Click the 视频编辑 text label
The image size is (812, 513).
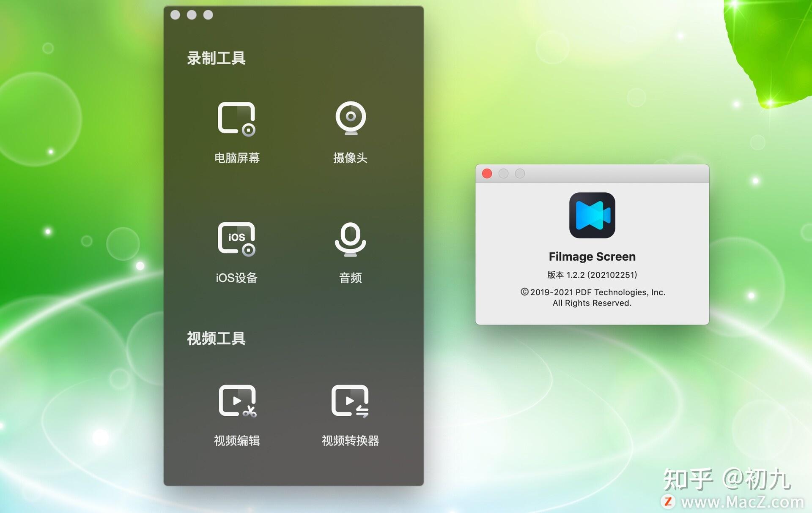[x=237, y=441]
